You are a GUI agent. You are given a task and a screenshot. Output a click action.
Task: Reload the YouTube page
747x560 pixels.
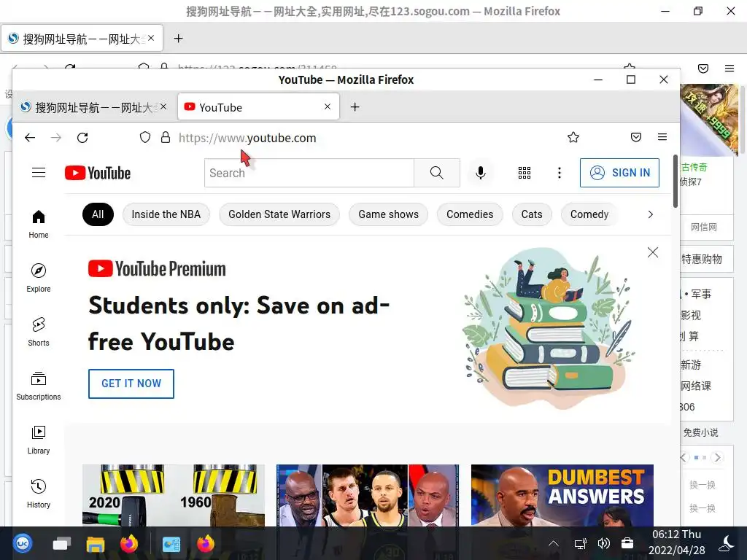[82, 138]
